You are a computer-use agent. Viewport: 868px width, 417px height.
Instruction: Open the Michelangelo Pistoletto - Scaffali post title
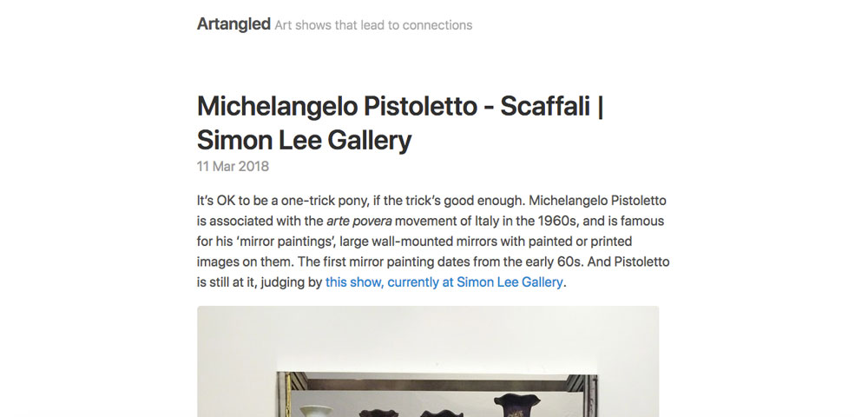pyautogui.click(x=400, y=123)
